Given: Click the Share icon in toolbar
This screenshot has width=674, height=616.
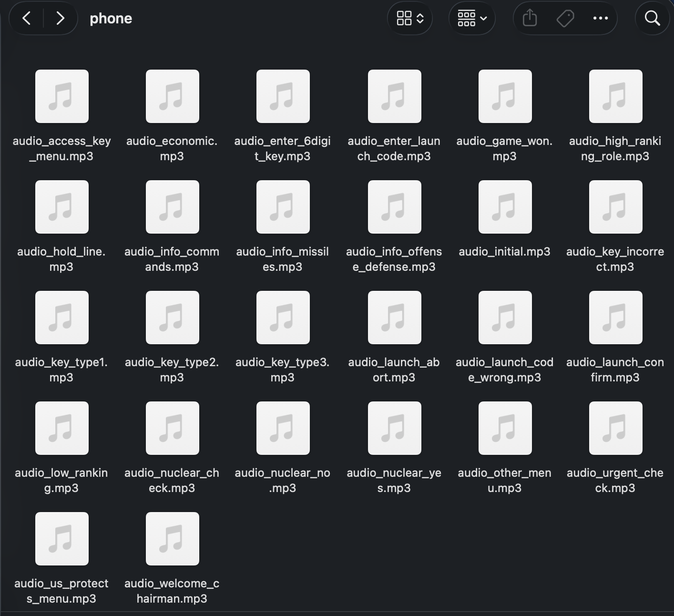Looking at the screenshot, I should 530,19.
